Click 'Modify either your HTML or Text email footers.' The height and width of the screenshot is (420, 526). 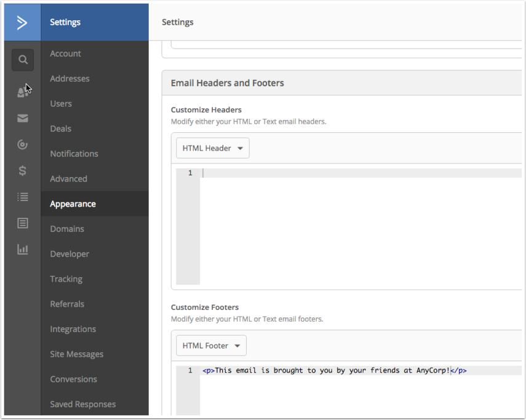[x=247, y=319]
